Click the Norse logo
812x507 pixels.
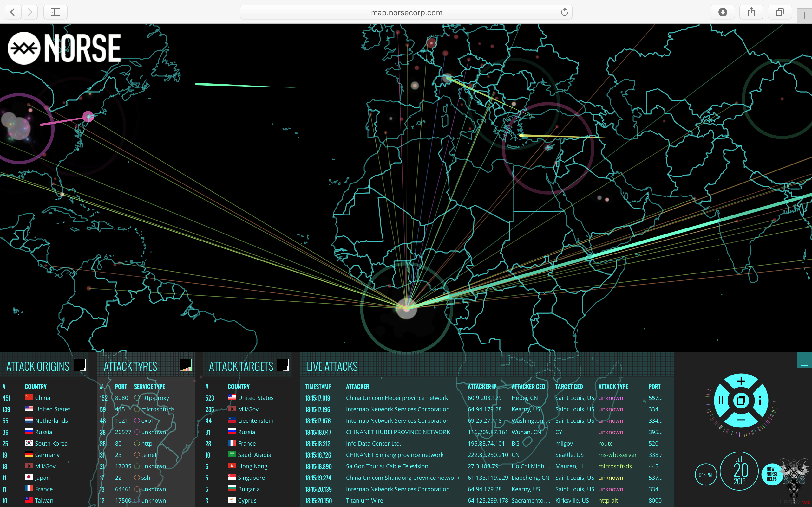(64, 48)
